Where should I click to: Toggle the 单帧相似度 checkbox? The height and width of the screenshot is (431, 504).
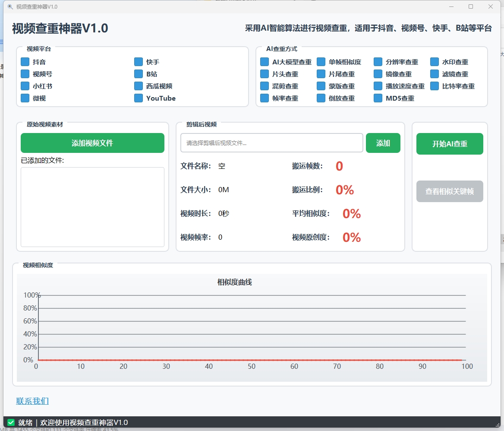tap(321, 62)
